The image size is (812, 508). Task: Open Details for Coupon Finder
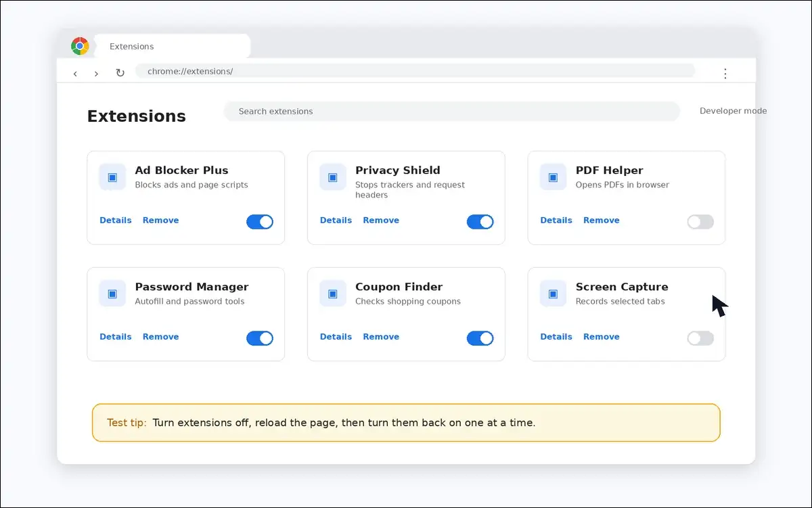pos(336,336)
